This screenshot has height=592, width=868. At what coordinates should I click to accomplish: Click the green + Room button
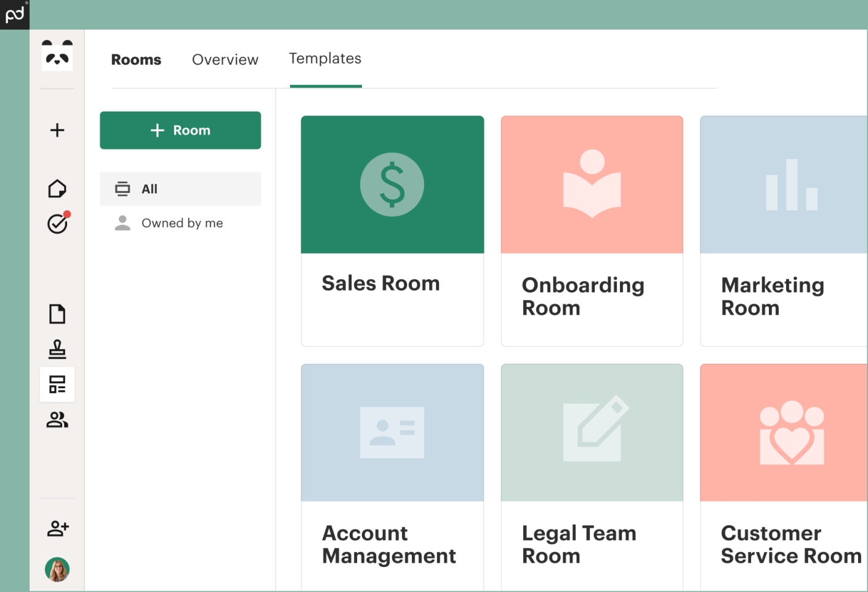point(180,130)
